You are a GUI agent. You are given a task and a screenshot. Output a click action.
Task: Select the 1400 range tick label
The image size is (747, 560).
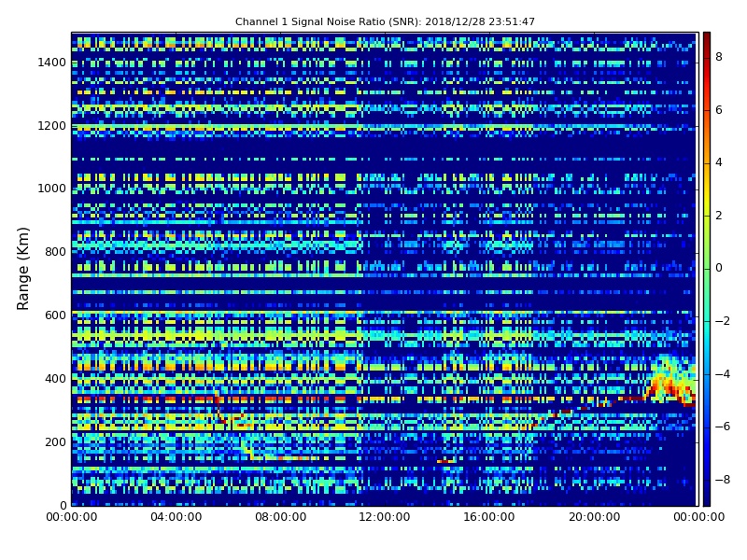click(51, 63)
